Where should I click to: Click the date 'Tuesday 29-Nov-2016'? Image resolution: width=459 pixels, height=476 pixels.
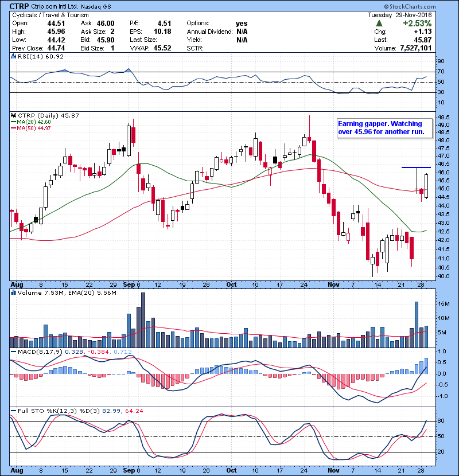[400, 15]
